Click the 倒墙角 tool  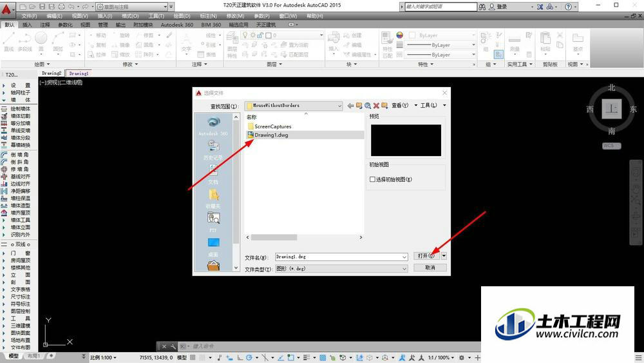click(20, 155)
